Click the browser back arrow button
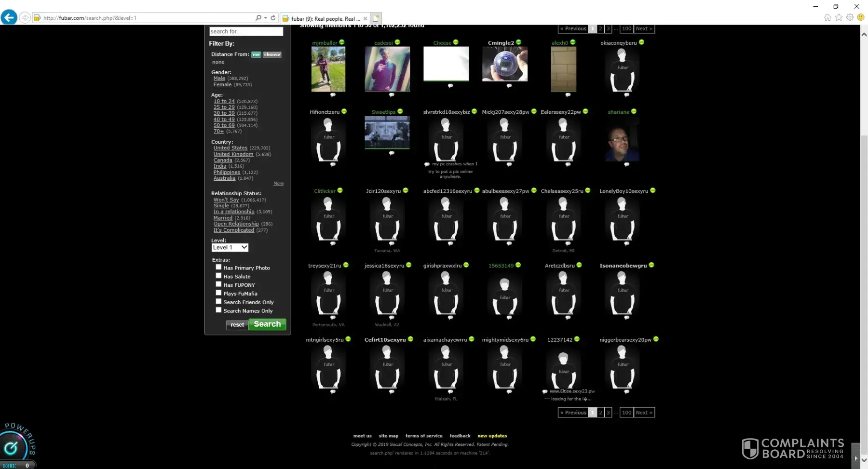Image resolution: width=868 pixels, height=469 pixels. [x=9, y=18]
